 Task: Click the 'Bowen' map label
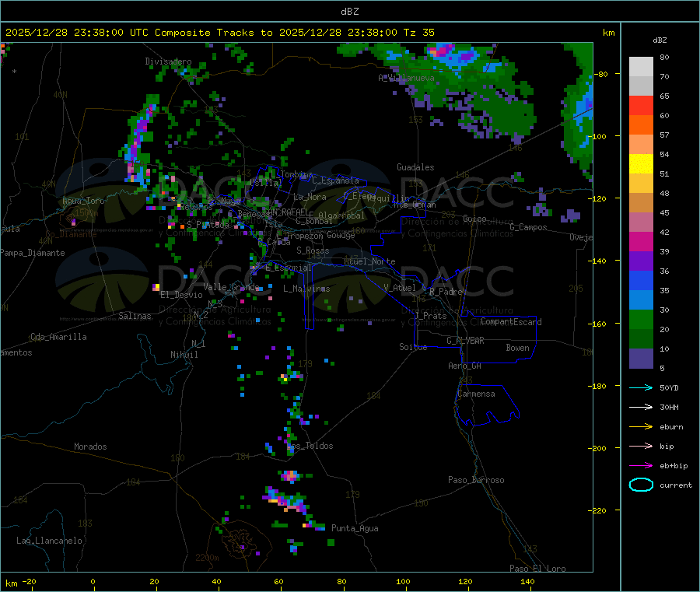(517, 348)
